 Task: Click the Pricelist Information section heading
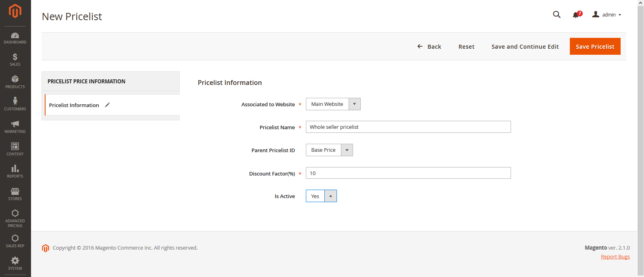click(x=230, y=83)
